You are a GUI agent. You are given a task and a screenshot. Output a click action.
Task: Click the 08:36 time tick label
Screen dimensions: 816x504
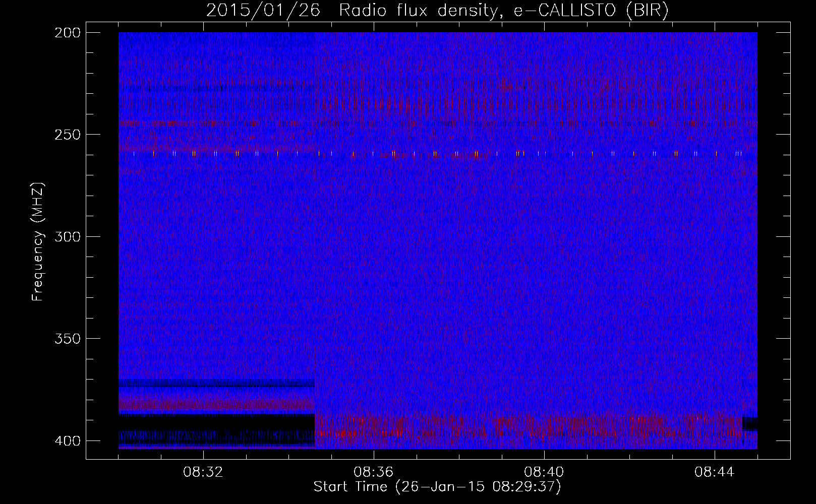374,472
